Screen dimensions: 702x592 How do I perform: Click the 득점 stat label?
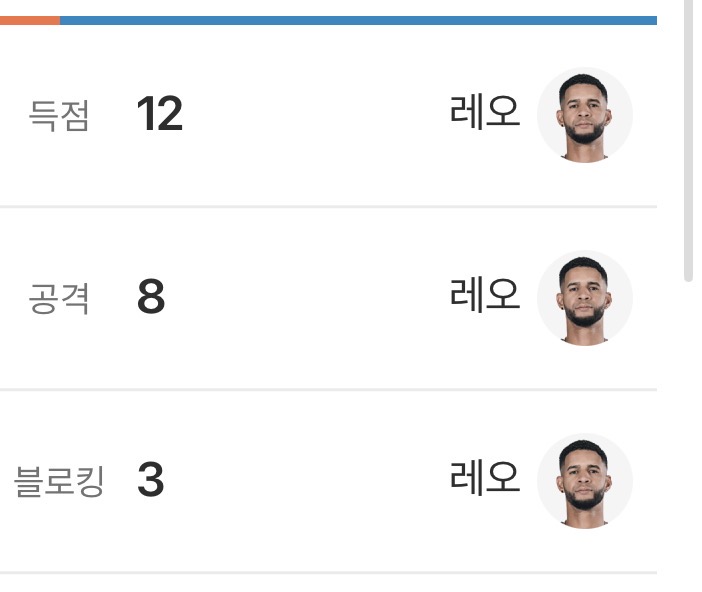pyautogui.click(x=59, y=117)
